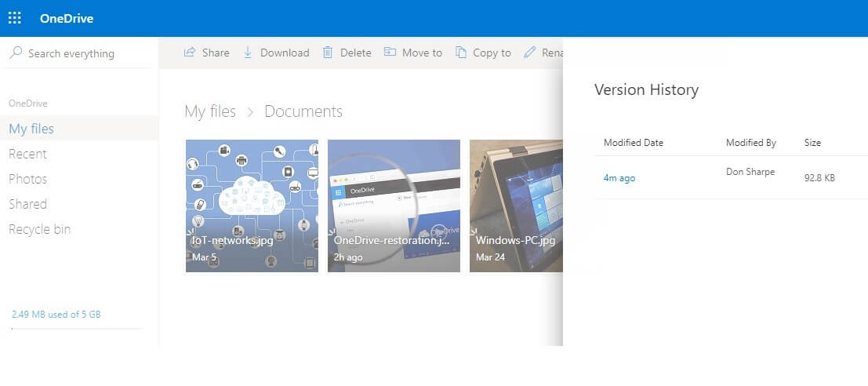868x386 pixels.
Task: Click the Share toolbar button
Action: click(206, 53)
